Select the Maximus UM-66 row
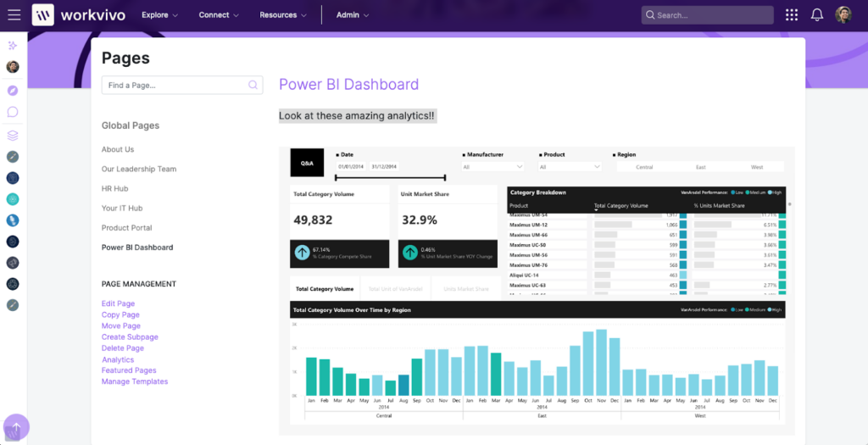The height and width of the screenshot is (445, 868). coord(647,235)
